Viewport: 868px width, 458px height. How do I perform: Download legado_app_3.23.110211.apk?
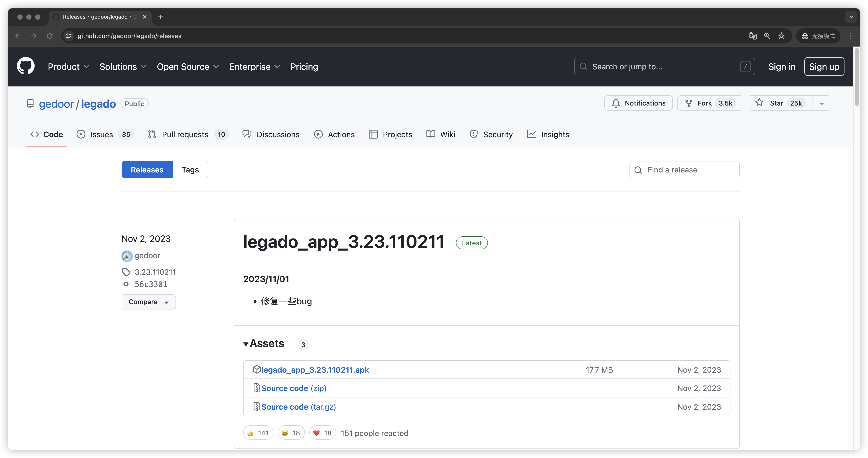[x=315, y=370]
